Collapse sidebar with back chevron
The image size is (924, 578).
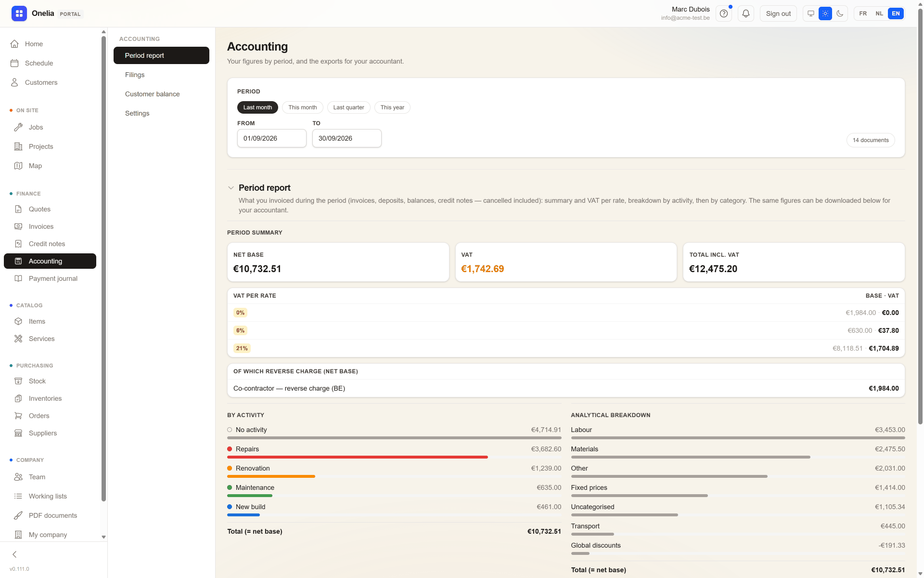14,554
